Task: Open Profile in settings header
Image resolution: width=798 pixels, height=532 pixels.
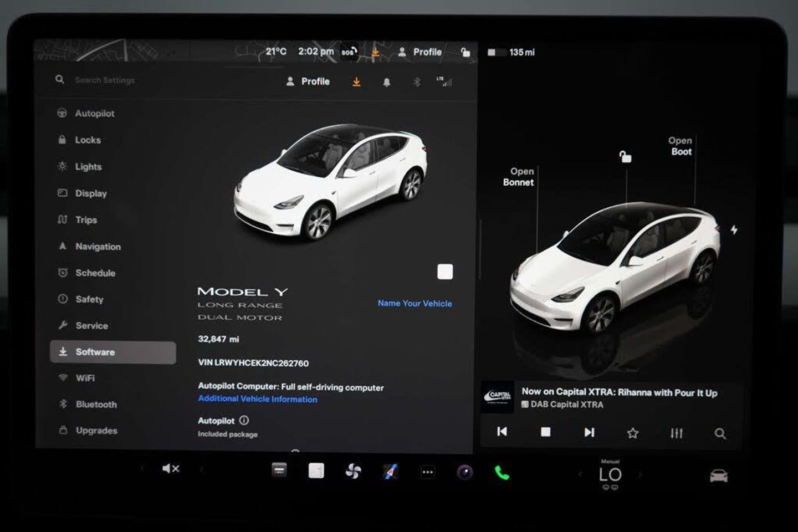Action: [308, 81]
